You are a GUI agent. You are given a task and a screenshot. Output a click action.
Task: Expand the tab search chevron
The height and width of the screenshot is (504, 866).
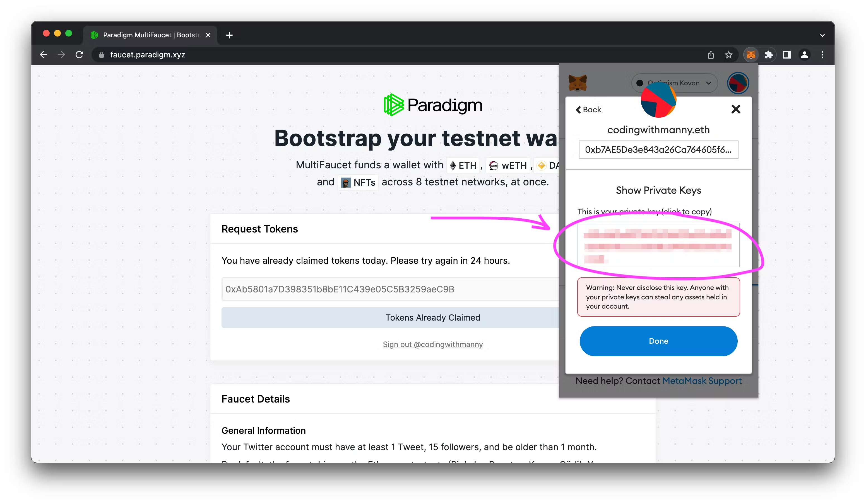(x=822, y=35)
